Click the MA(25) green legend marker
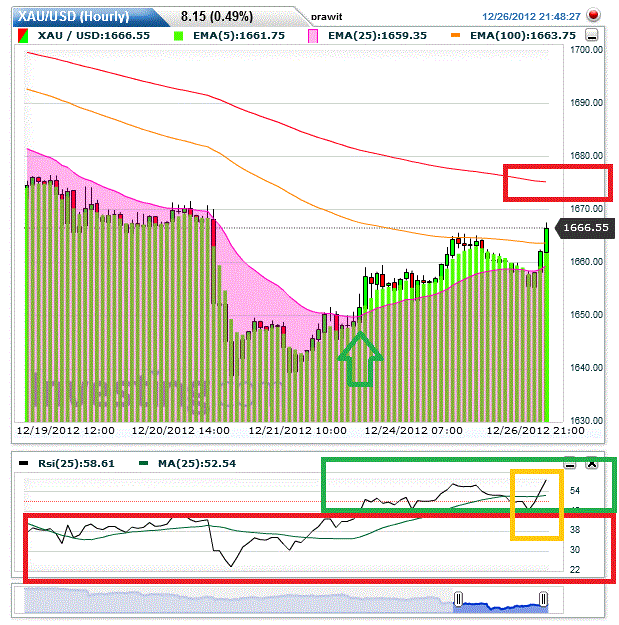619x625 pixels. point(145,464)
